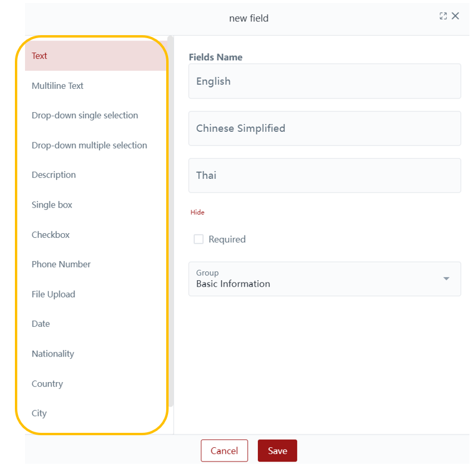Screen dimensions: 476x471
Task: Click the Group dropdown arrow
Action: click(446, 278)
